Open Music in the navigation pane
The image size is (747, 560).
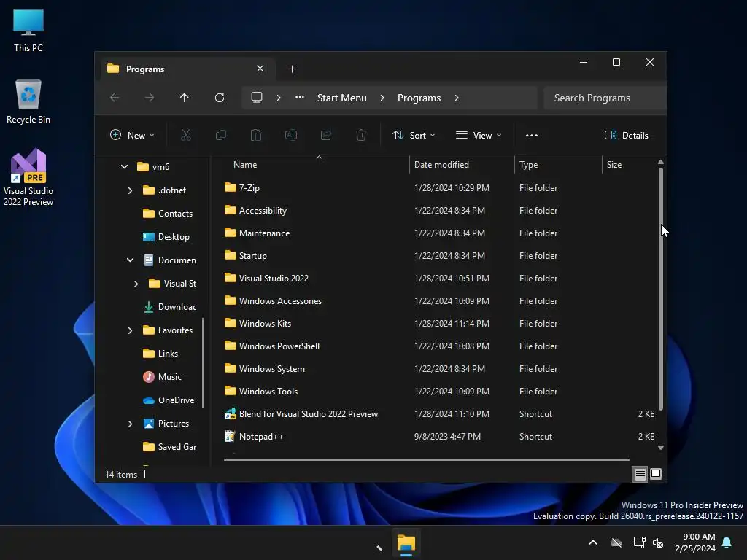(163, 377)
